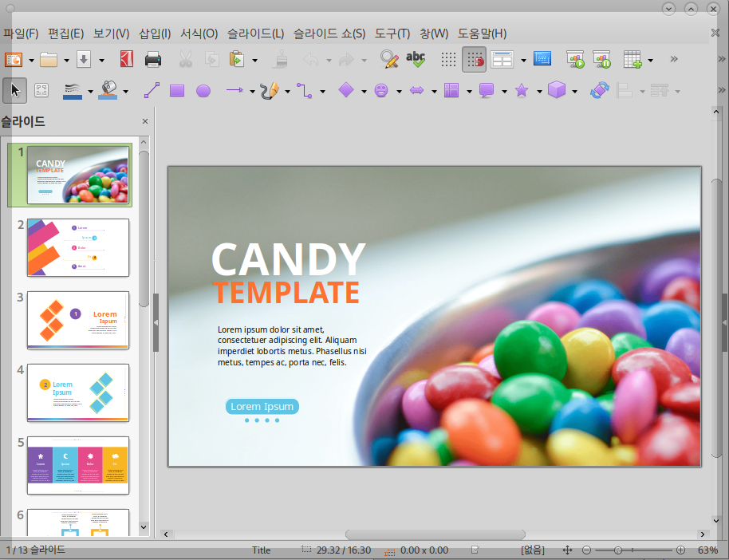This screenshot has height=560, width=729.
Task: Click Fit Slide to Window icon
Action: tap(567, 550)
